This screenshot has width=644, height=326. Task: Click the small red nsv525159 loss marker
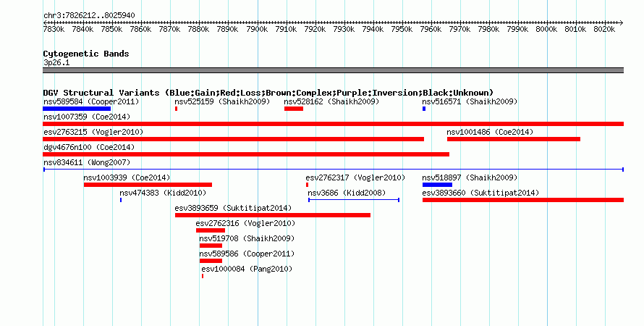click(x=177, y=109)
